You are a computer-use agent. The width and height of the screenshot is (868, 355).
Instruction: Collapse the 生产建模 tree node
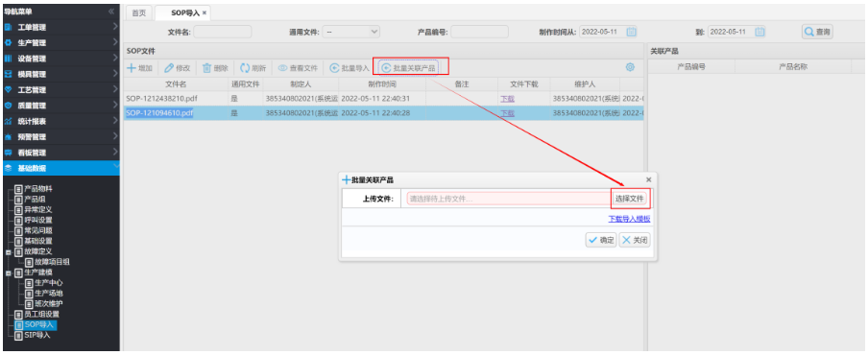click(8, 272)
